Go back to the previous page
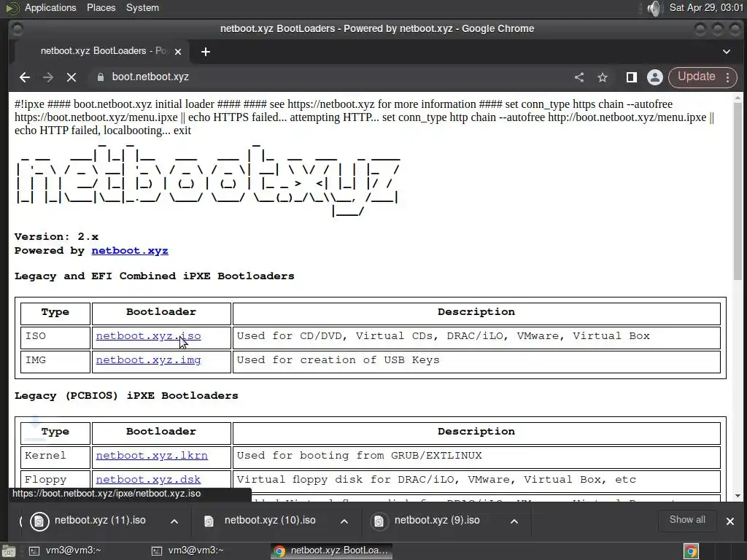Image resolution: width=747 pixels, height=560 pixels. (x=25, y=77)
